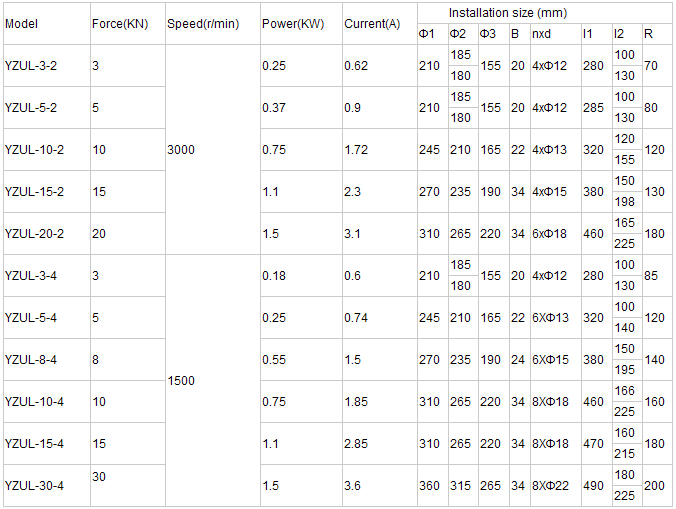Click the YZUL-8-4 model name
This screenshot has height=509, width=676.
pos(31,359)
